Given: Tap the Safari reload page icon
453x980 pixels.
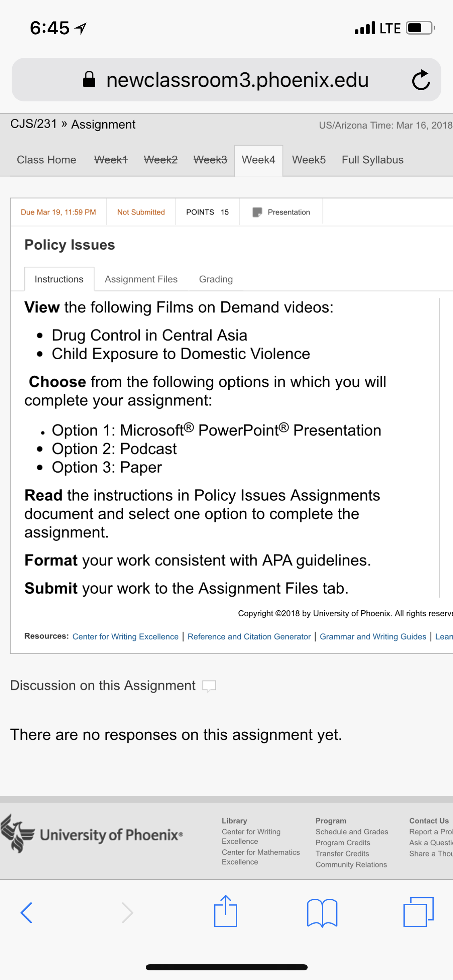Looking at the screenshot, I should (x=421, y=80).
